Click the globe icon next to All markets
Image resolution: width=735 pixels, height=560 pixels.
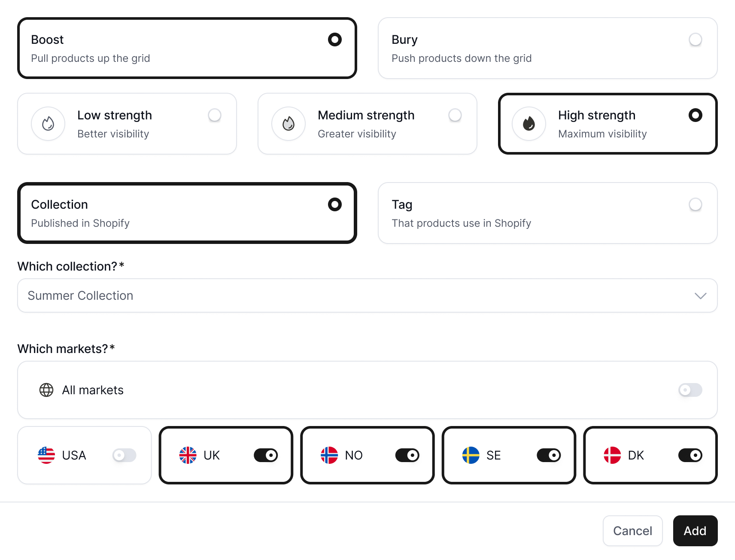click(x=47, y=390)
